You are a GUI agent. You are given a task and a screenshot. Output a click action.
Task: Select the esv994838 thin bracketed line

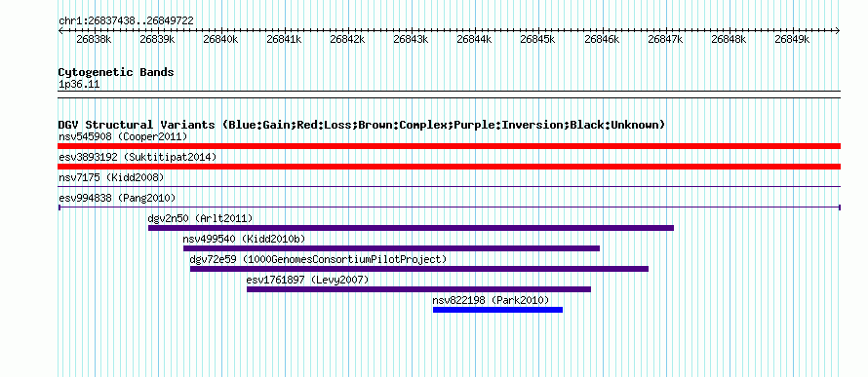[x=449, y=207]
